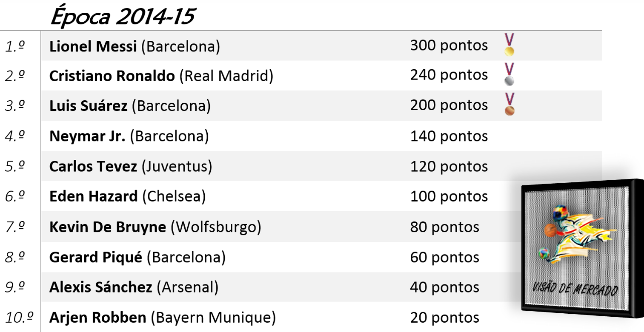Select Carlos Tevez (Juventus) entry
The image size is (644, 332).
(x=131, y=166)
